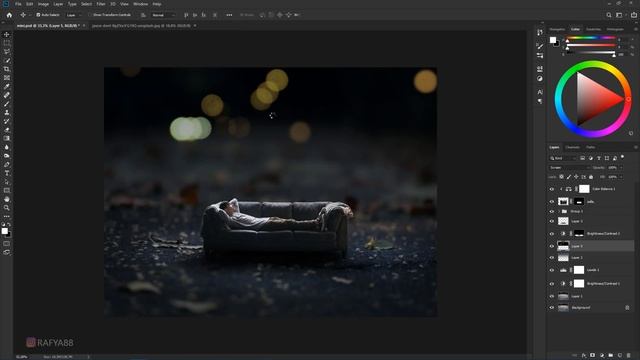Screen dimensions: 640x360
Task: Select the Clone Stamp tool
Action: 7,112
